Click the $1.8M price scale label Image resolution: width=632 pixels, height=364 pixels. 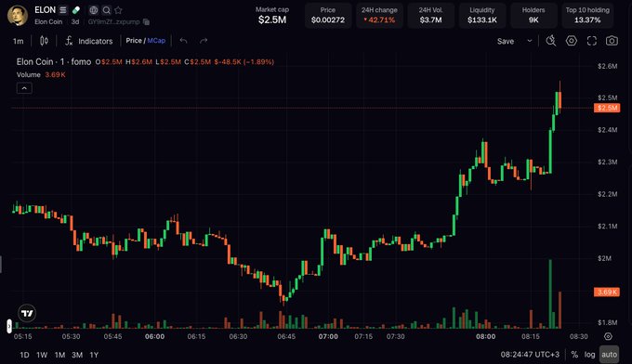(x=608, y=322)
